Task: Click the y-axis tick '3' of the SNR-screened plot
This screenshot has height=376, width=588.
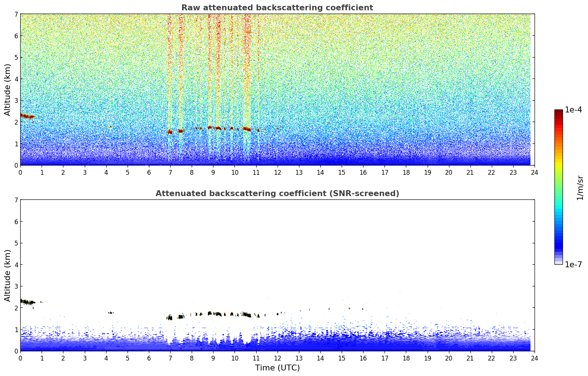Action: [x=16, y=286]
